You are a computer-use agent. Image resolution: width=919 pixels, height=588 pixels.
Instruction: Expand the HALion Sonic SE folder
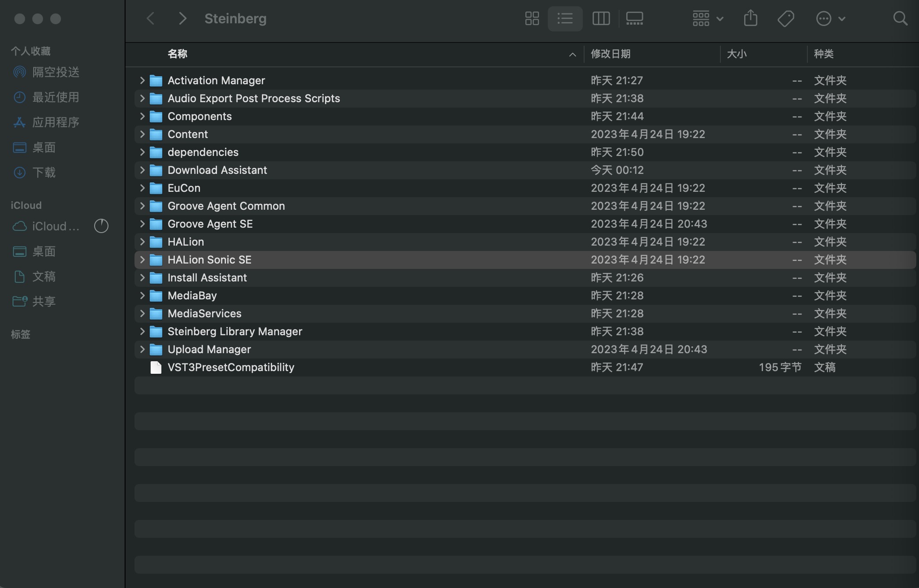(142, 259)
